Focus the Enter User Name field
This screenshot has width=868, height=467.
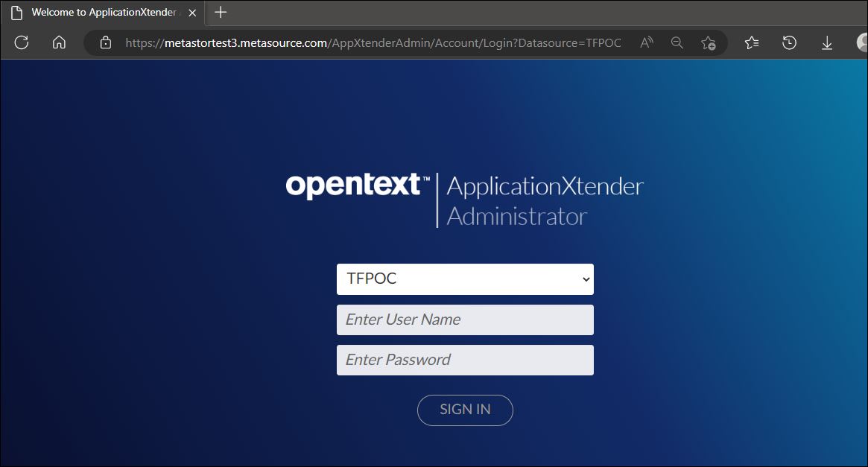pos(465,320)
